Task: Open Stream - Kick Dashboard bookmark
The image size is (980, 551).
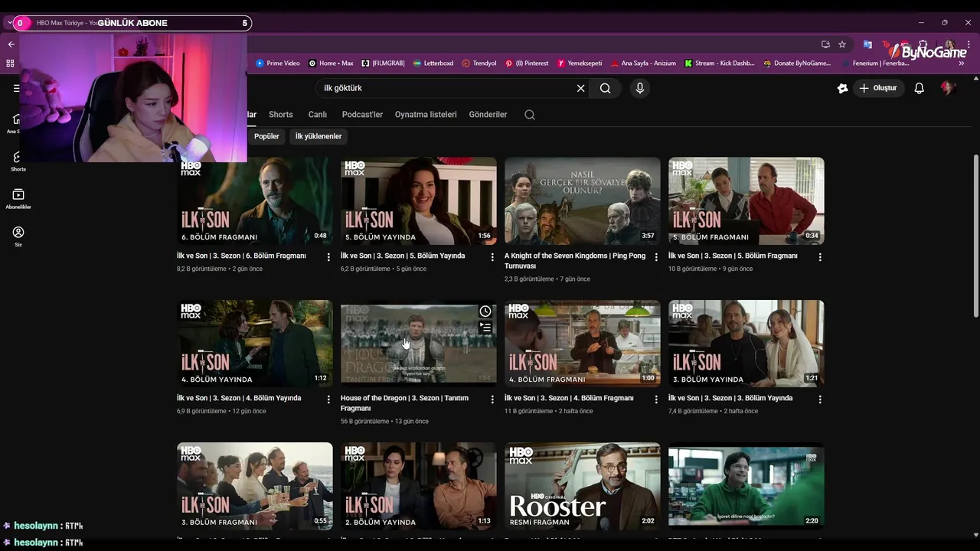Action: pyautogui.click(x=720, y=64)
